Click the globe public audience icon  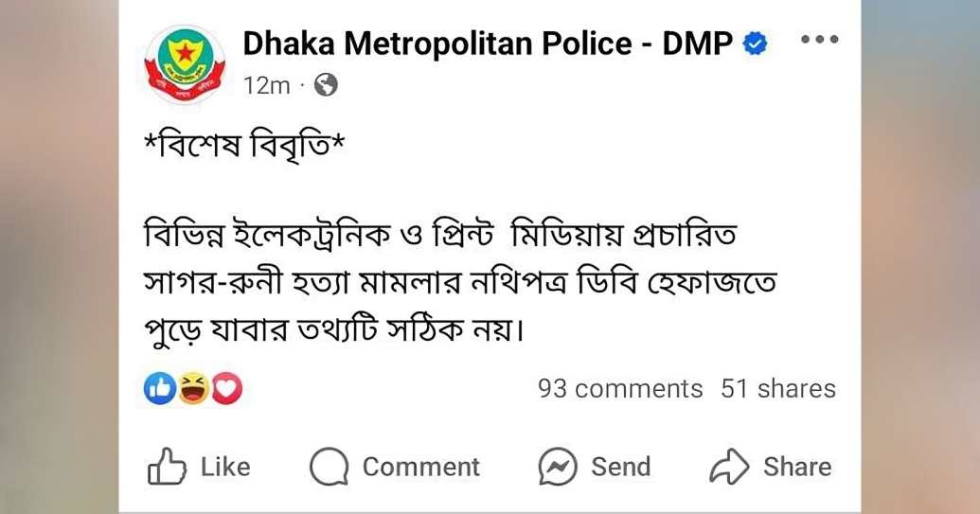tap(326, 85)
